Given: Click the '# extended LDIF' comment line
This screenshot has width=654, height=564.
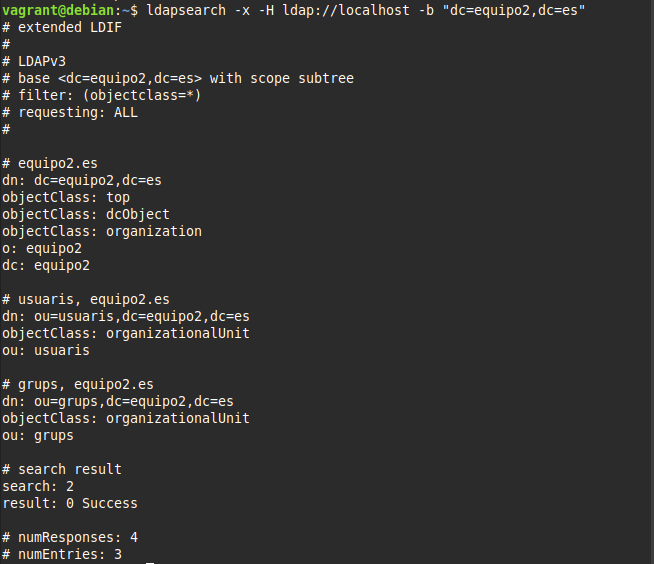Looking at the screenshot, I should [62, 27].
